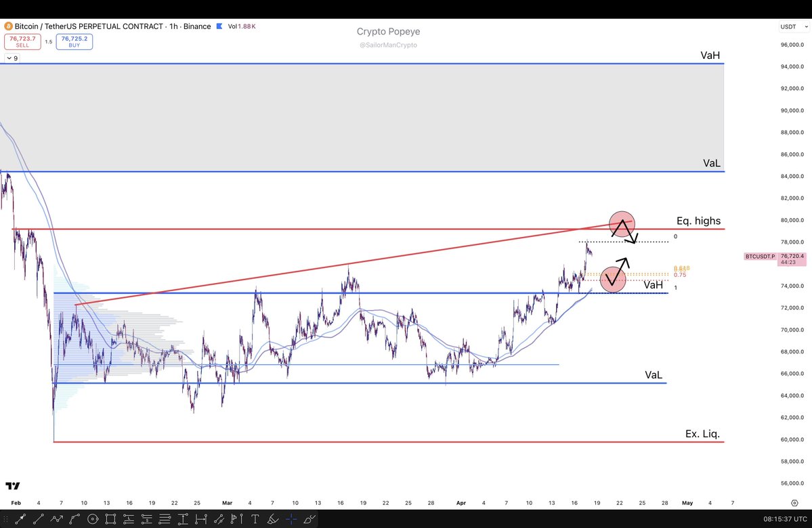This screenshot has height=528, width=812.
Task: Select the Eq. highs text label
Action: click(698, 221)
